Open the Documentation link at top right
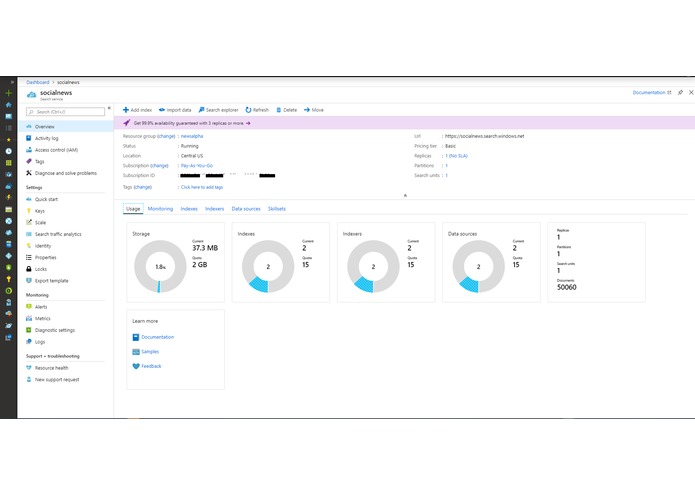This screenshot has height=494, width=695. (652, 93)
